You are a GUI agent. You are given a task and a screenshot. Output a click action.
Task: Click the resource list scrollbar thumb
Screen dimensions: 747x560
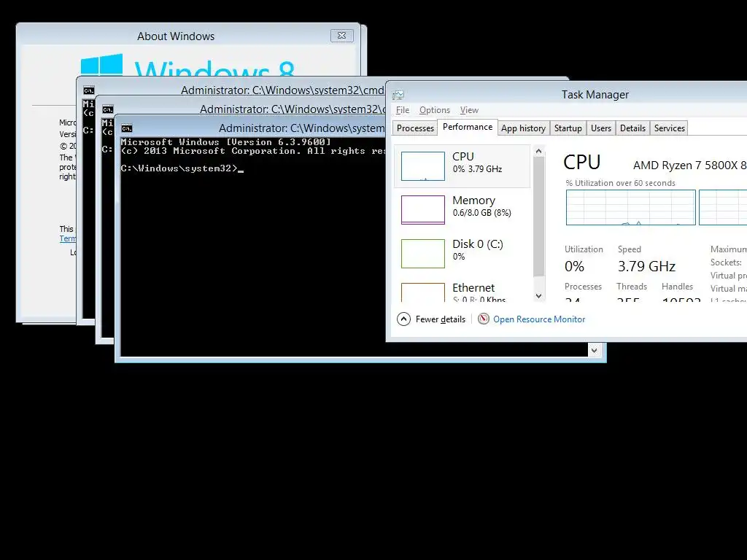[x=539, y=217]
